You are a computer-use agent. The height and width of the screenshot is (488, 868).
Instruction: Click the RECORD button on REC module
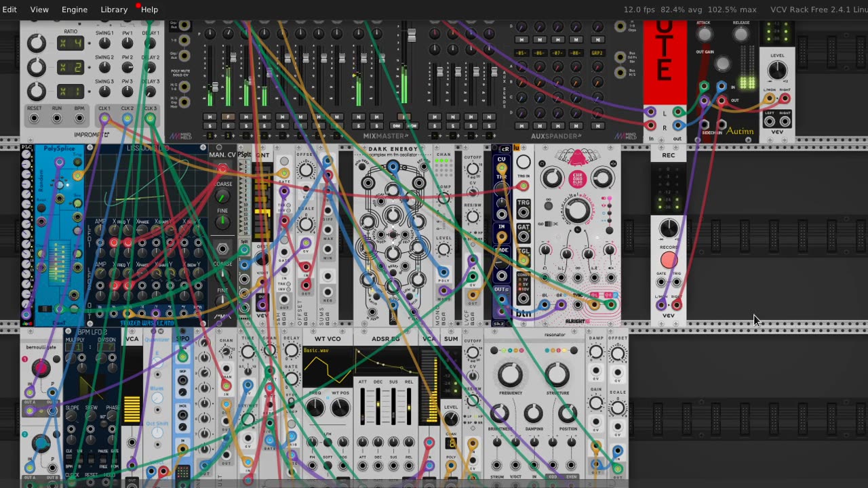[x=669, y=260]
